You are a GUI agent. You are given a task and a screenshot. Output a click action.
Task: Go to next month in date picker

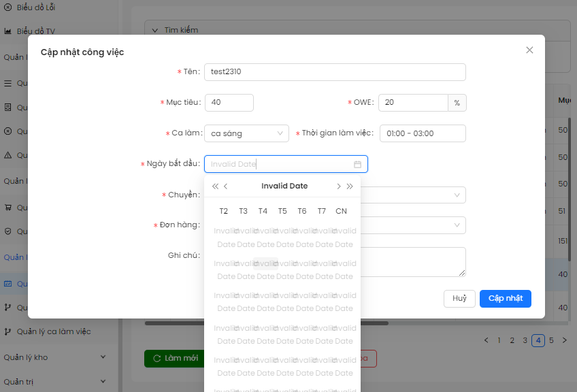point(339,186)
